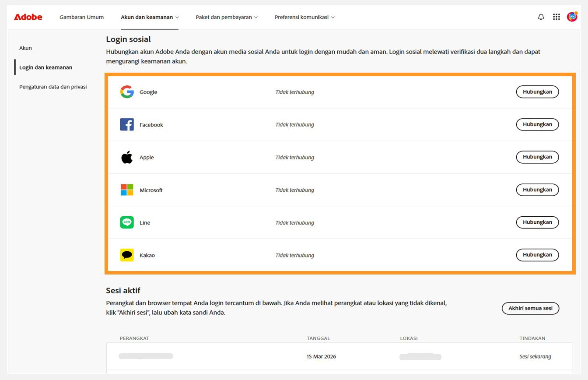Open Akun in the sidebar
Viewport: 588px width, 380px height.
tap(25, 48)
